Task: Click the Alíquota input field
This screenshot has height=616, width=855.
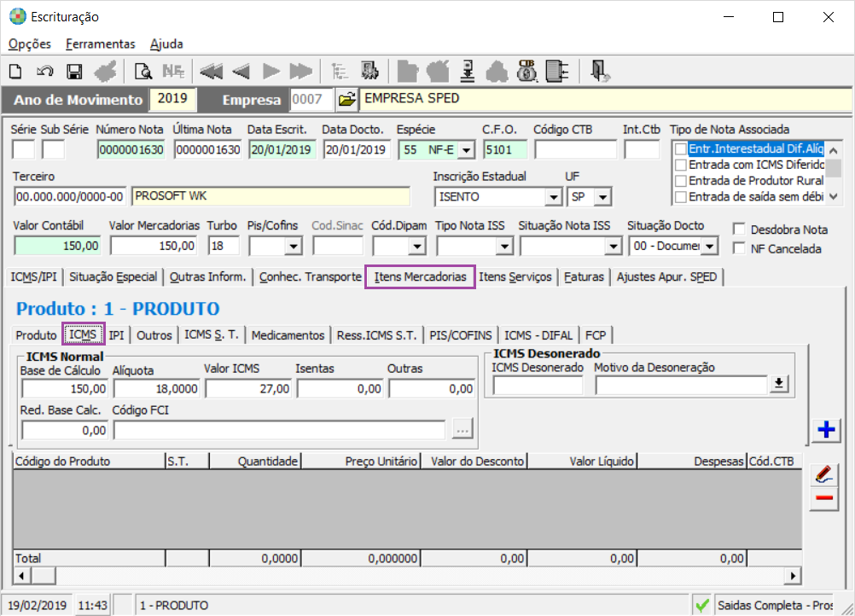Action: pyautogui.click(x=156, y=389)
